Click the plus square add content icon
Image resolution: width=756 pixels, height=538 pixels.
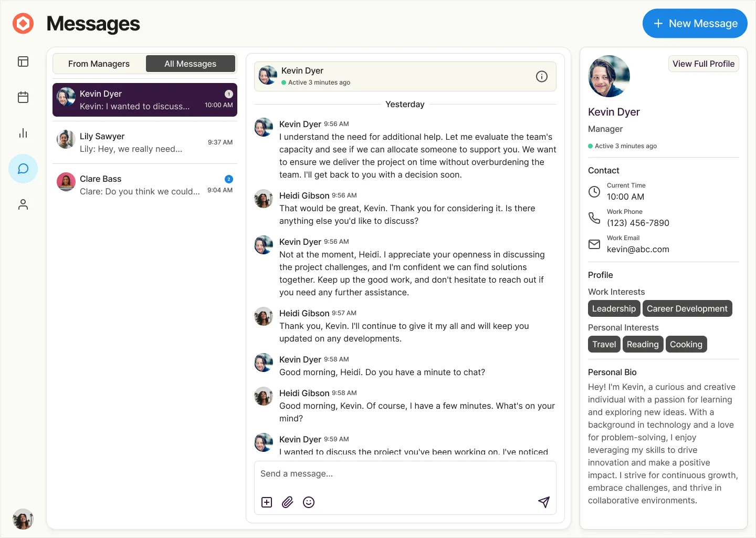pos(267,502)
